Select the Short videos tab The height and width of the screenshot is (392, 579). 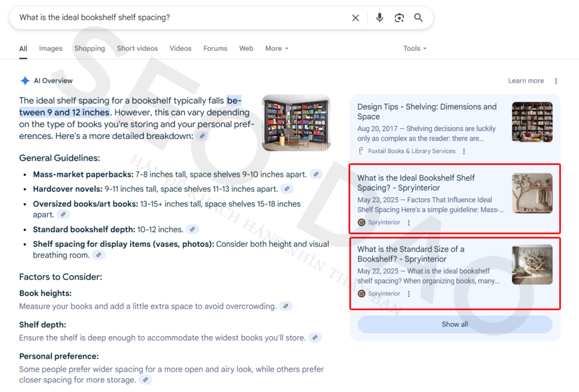pos(137,49)
